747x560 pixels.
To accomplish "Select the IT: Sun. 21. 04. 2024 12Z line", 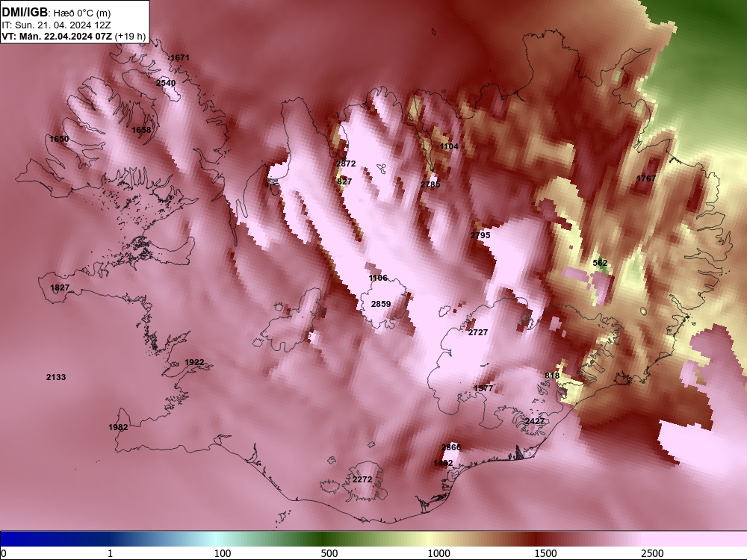I will (56, 25).
